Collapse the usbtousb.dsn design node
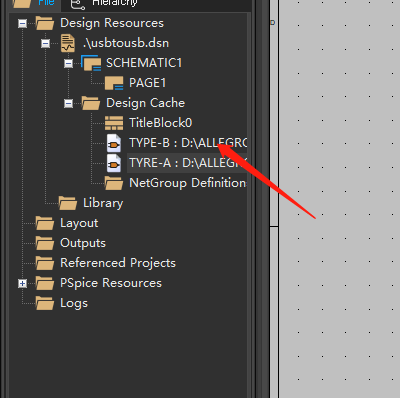Screen dimensions: 400x398 [x=45, y=43]
